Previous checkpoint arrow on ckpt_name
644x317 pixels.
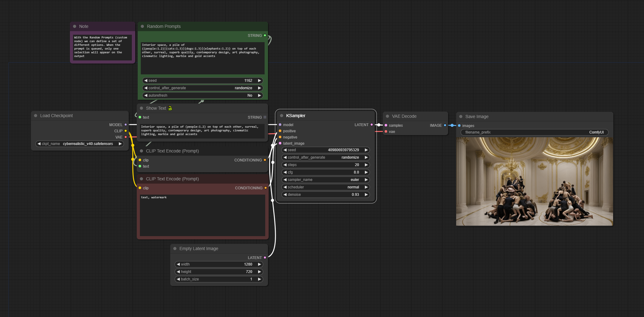[39, 144]
